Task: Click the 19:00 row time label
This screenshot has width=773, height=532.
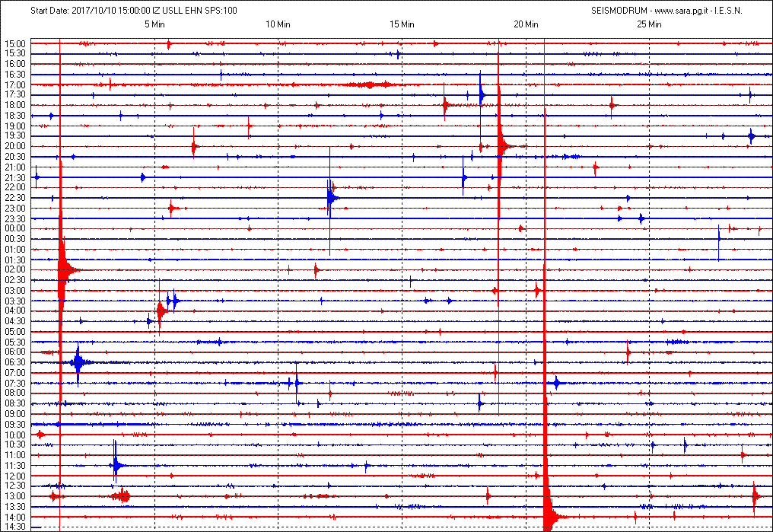Action: 15,126
